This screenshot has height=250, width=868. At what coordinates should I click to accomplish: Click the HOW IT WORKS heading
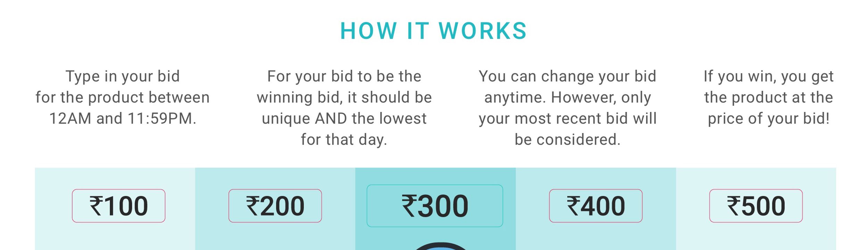[x=434, y=31]
